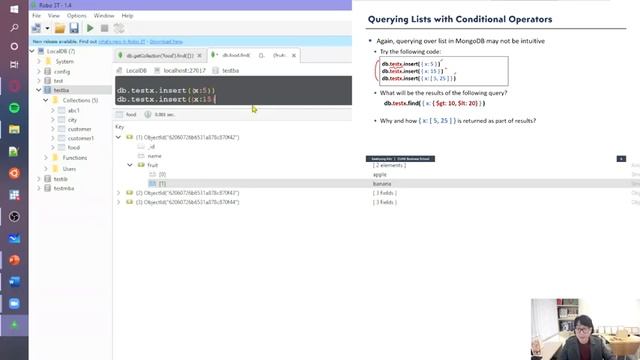Screen dimensions: 640x360
Task: Close the db.getCollection('food') tab
Action: click(200, 56)
